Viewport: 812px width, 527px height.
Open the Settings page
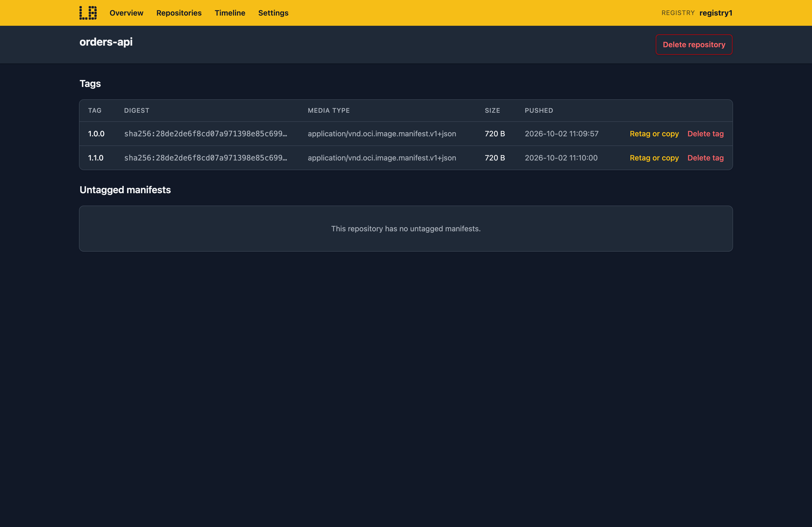click(x=273, y=13)
